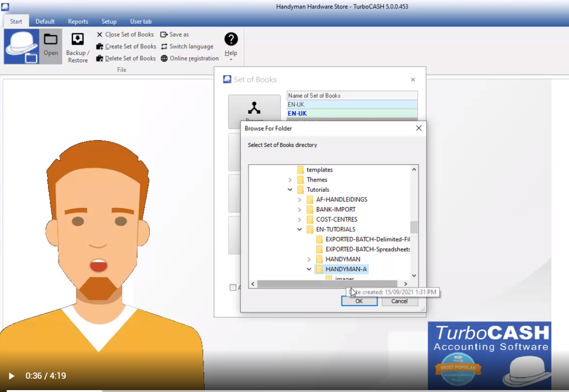Expand the Themes folder
569x392 pixels.
pos(290,180)
